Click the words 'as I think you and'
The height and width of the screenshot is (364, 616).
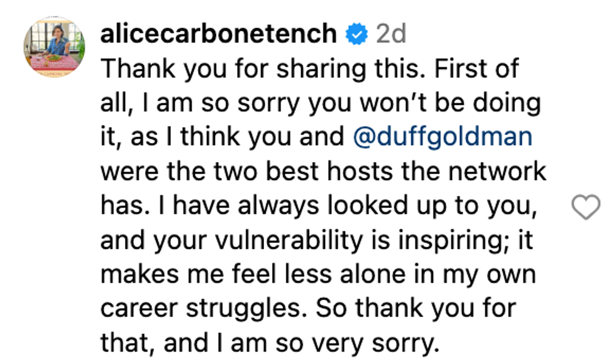coord(240,138)
